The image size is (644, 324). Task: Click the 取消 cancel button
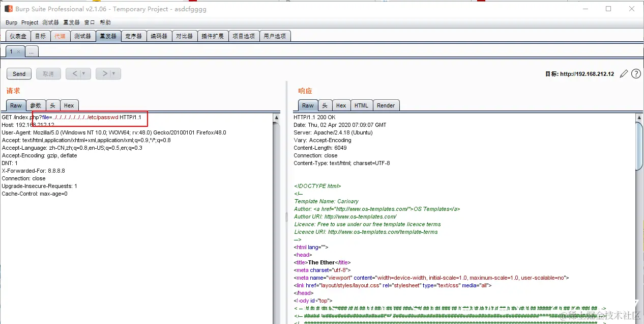coord(48,74)
